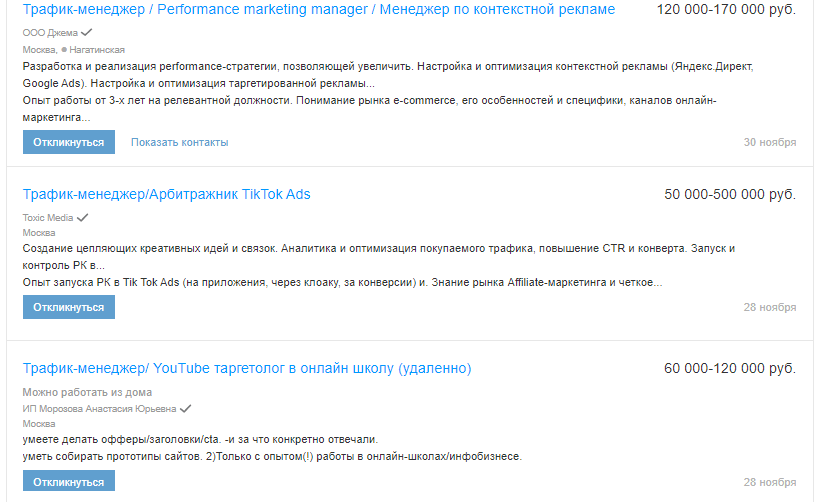Open the Арбитражник TikTok Ads vacancy title

point(166,194)
